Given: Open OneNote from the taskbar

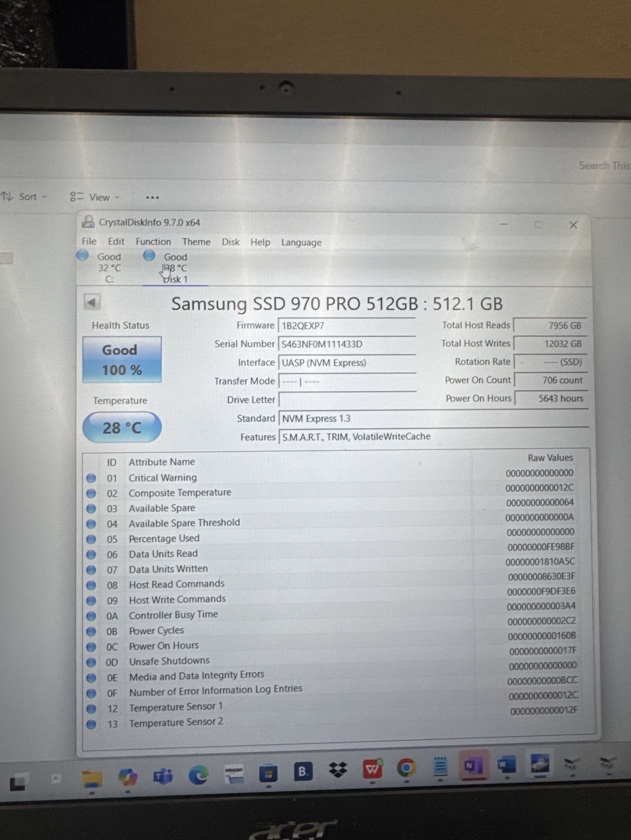Looking at the screenshot, I should point(473,765).
